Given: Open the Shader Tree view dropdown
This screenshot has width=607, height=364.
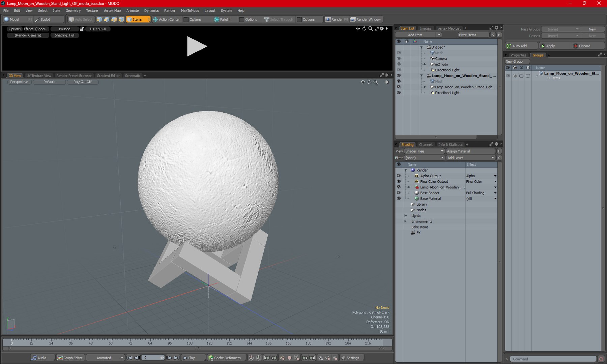Looking at the screenshot, I should pyautogui.click(x=425, y=151).
